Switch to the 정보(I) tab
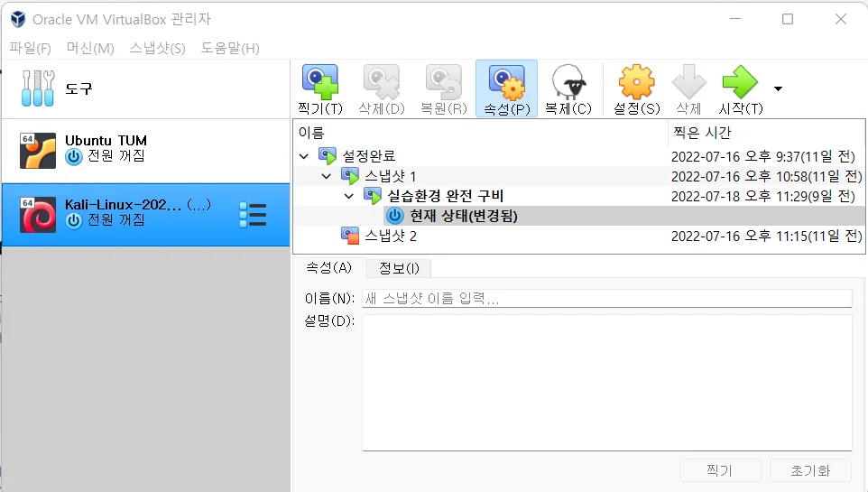The width and height of the screenshot is (868, 492). [x=399, y=268]
